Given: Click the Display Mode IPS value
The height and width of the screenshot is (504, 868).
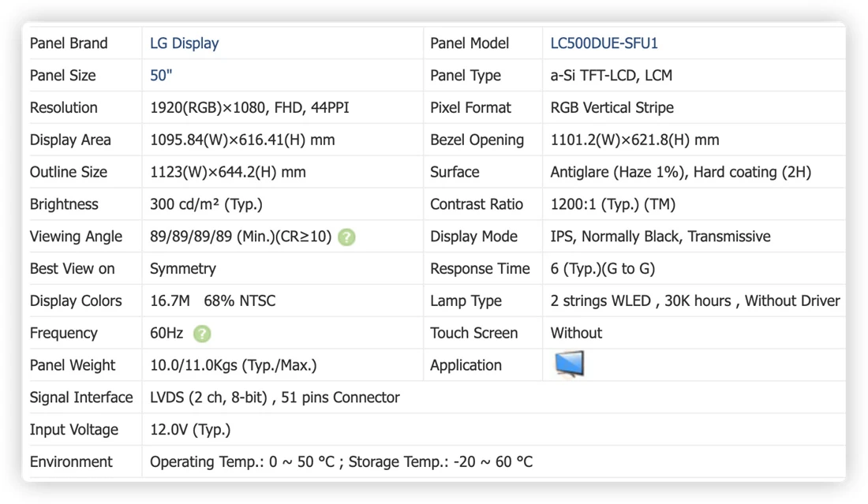Looking at the screenshot, I should click(x=660, y=237).
